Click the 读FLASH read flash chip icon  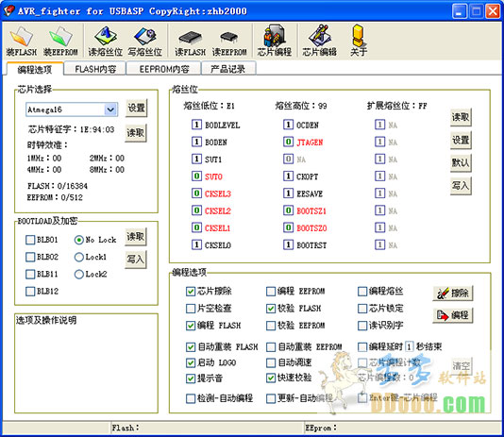190,42
